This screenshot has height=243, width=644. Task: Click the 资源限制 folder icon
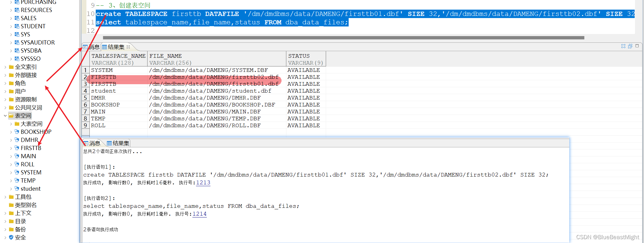(11, 99)
